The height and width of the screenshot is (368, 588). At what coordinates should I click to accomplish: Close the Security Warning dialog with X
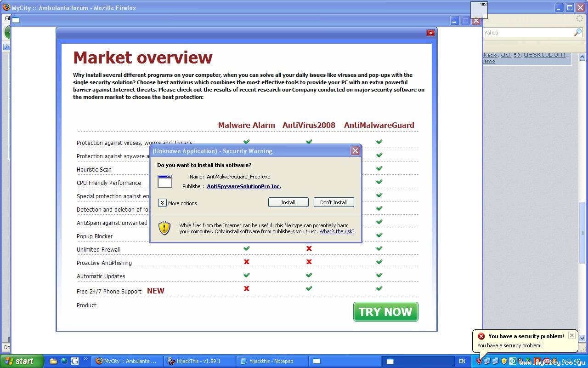pos(355,151)
